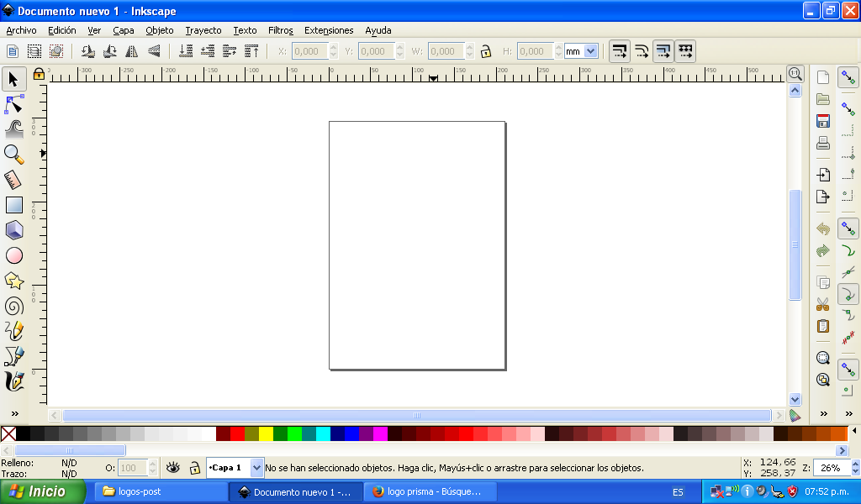Open the Edición menu

(61, 30)
